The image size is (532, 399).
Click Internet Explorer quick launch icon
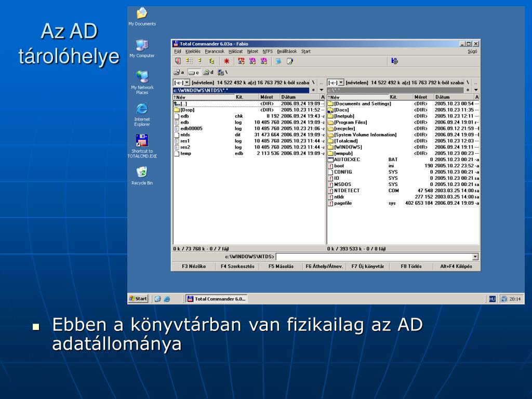[x=167, y=299]
